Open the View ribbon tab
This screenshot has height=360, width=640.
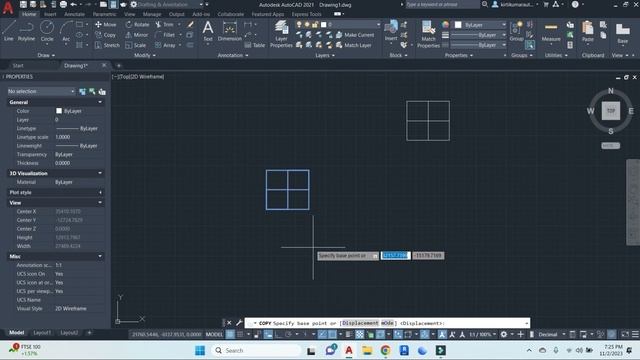(129, 14)
